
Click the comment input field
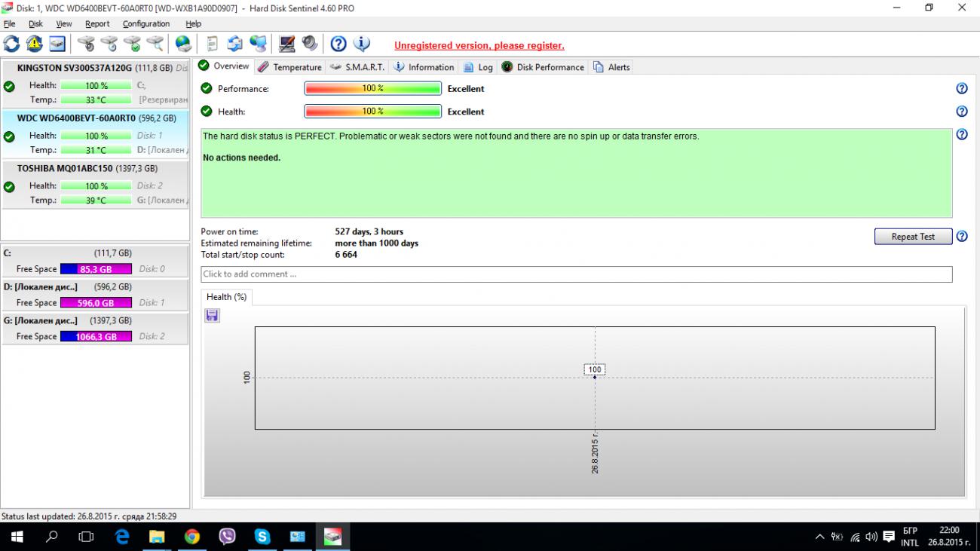pyautogui.click(x=576, y=274)
